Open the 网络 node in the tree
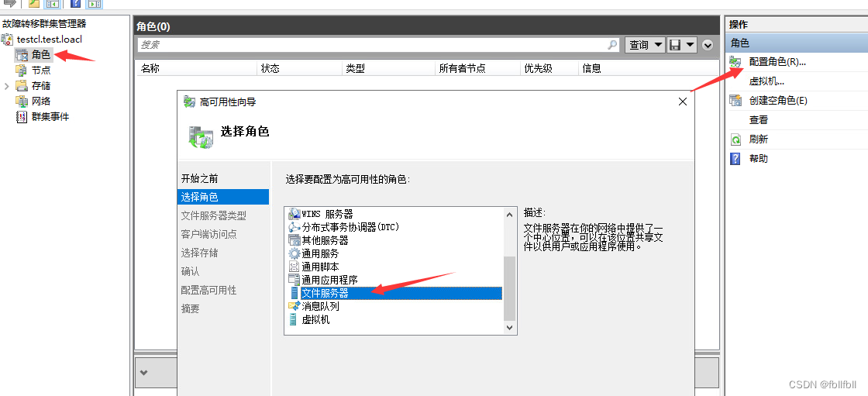 pyautogui.click(x=41, y=102)
